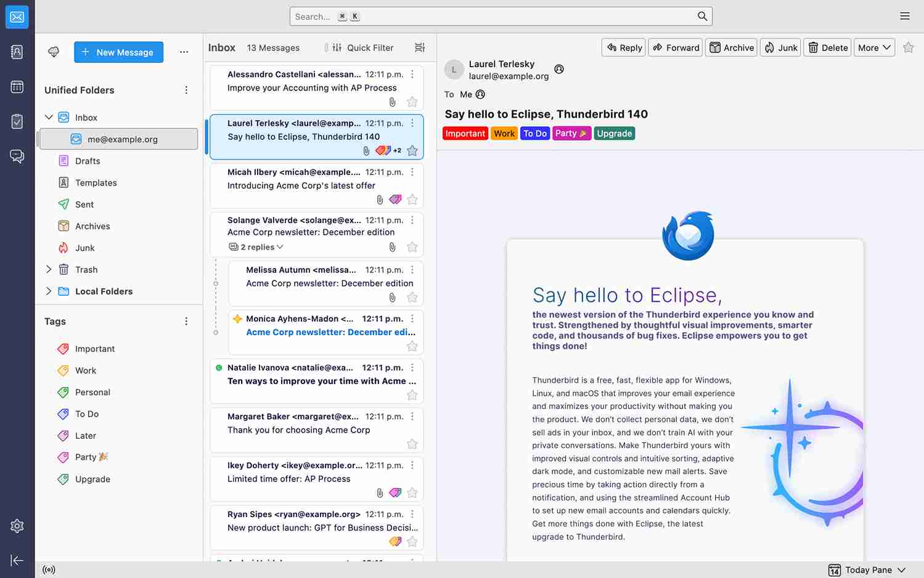
Task: Click attachment icon on Alessandro Castellani message
Action: pyautogui.click(x=392, y=102)
